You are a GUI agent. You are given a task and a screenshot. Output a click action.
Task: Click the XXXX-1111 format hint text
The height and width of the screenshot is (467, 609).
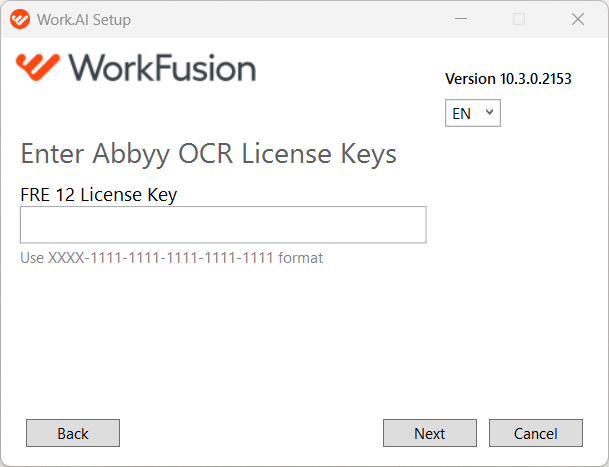(x=171, y=258)
